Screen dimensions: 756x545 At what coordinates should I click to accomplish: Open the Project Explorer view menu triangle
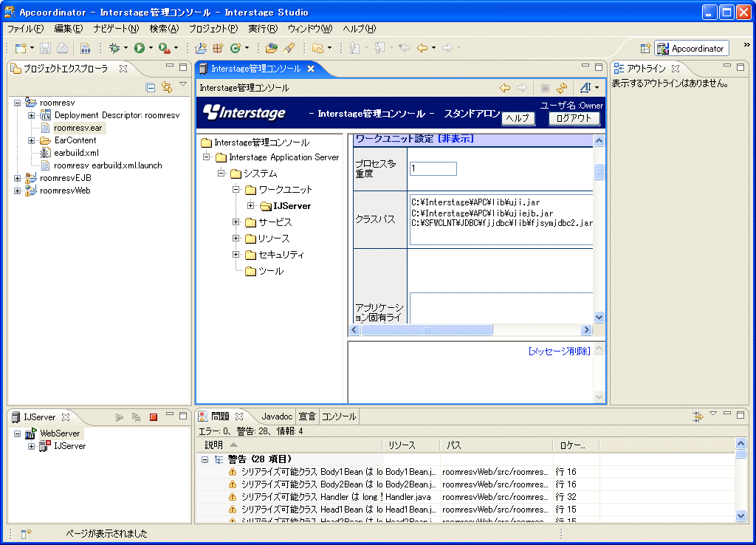click(183, 84)
